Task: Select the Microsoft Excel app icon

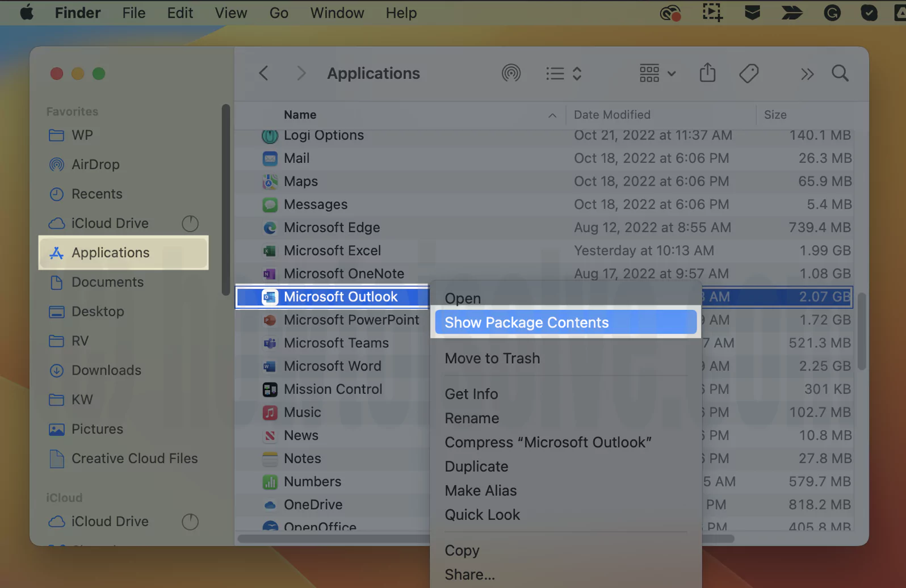Action: (270, 251)
